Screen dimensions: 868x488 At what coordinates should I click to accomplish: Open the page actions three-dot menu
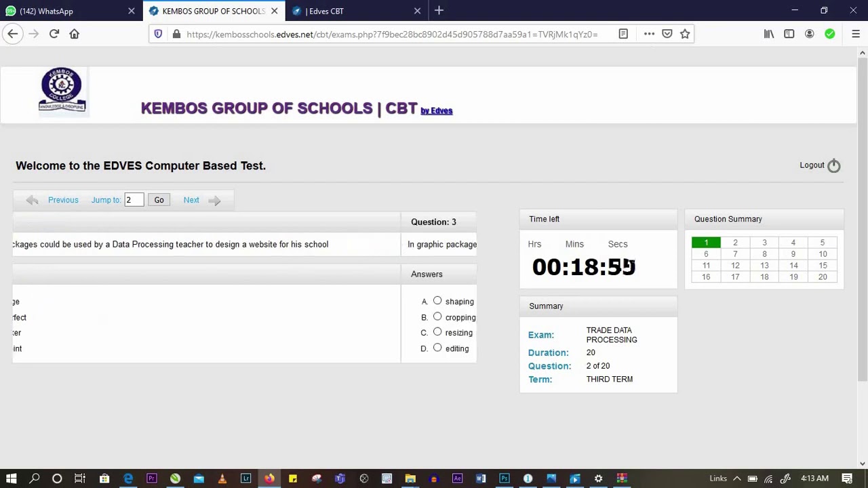coord(649,34)
